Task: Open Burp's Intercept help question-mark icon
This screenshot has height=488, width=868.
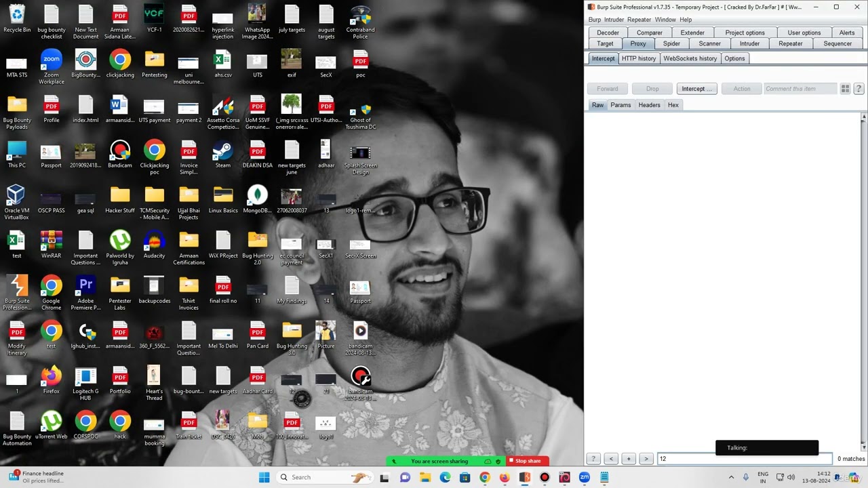Action: pyautogui.click(x=859, y=89)
